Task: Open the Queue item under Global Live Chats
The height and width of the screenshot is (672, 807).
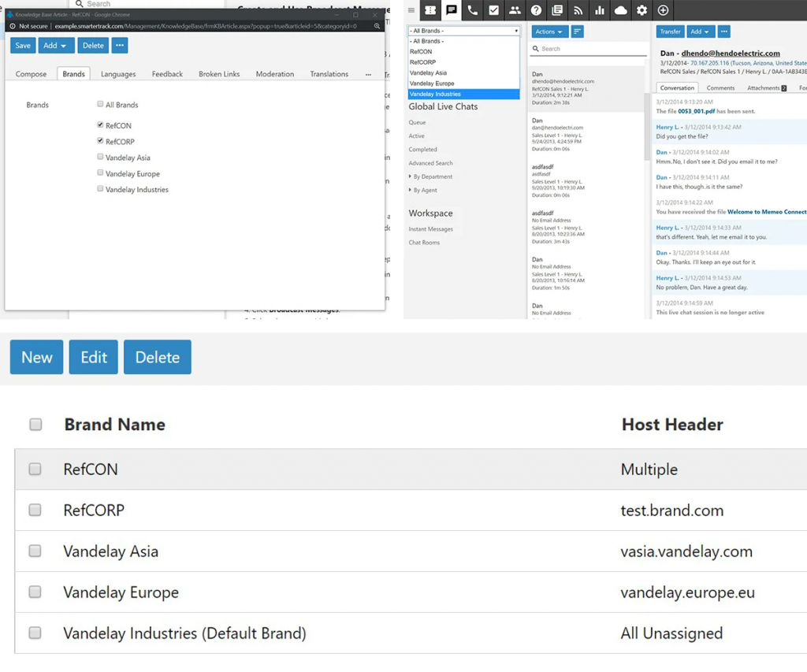Action: (x=418, y=122)
